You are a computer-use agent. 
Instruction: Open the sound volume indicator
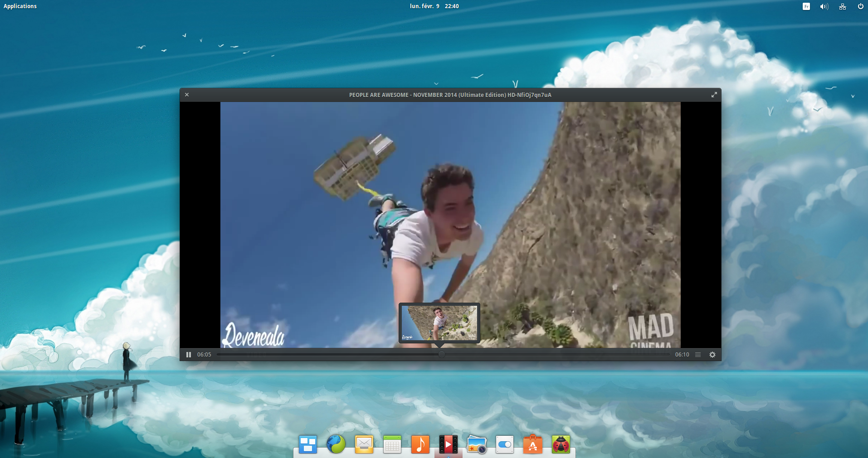[824, 6]
